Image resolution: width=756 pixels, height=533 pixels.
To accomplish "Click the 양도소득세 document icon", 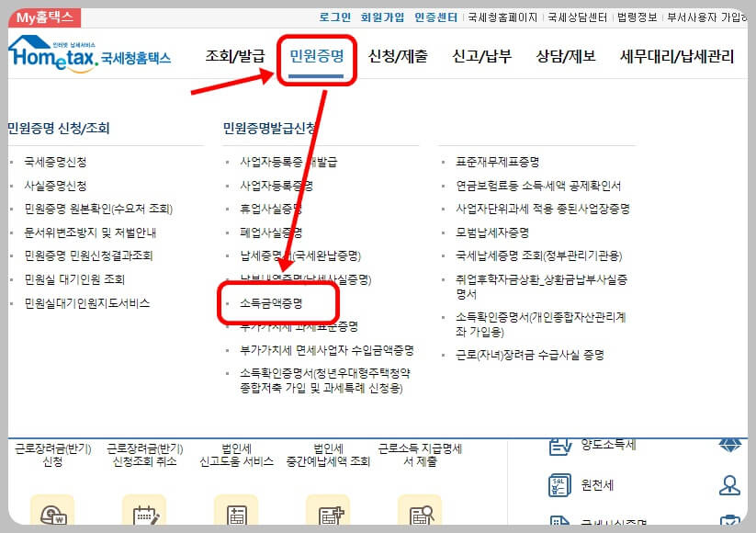I will [x=560, y=447].
